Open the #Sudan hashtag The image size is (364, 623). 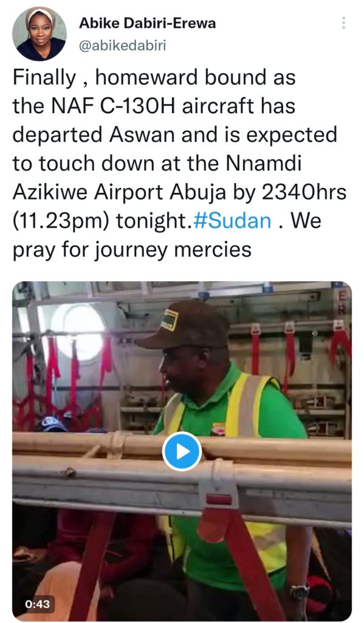[x=232, y=221]
